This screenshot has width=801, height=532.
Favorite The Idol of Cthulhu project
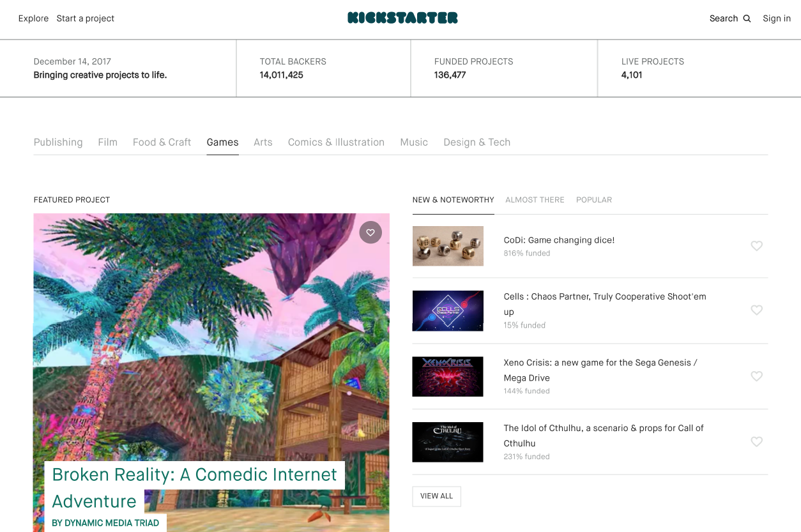(756, 442)
